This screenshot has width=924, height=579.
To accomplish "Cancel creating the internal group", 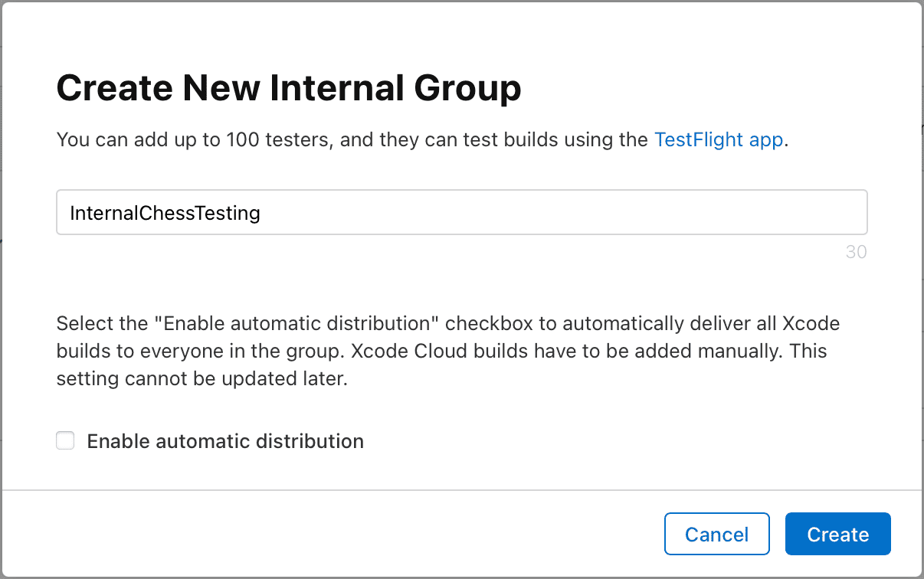I will tap(716, 534).
